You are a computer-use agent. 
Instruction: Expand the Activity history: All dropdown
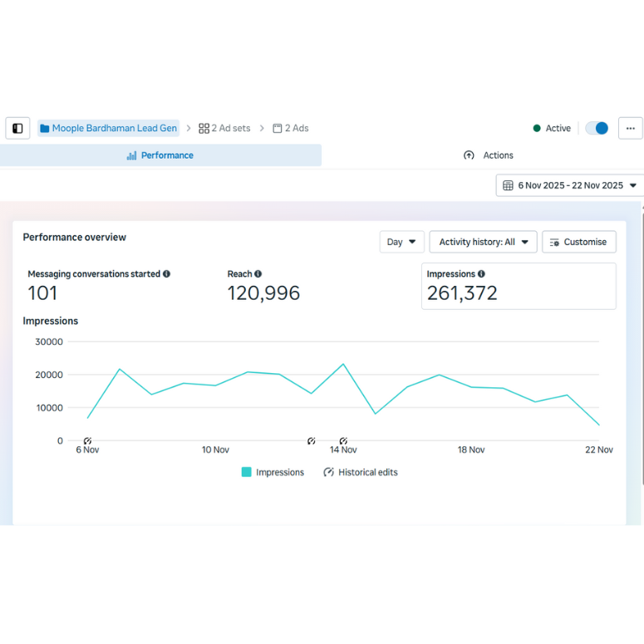[x=483, y=242]
